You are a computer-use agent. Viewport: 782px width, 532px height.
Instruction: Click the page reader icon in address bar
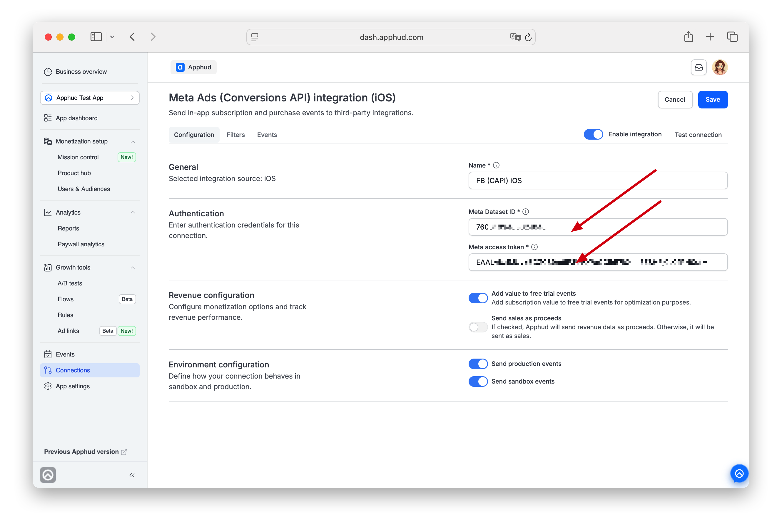255,37
